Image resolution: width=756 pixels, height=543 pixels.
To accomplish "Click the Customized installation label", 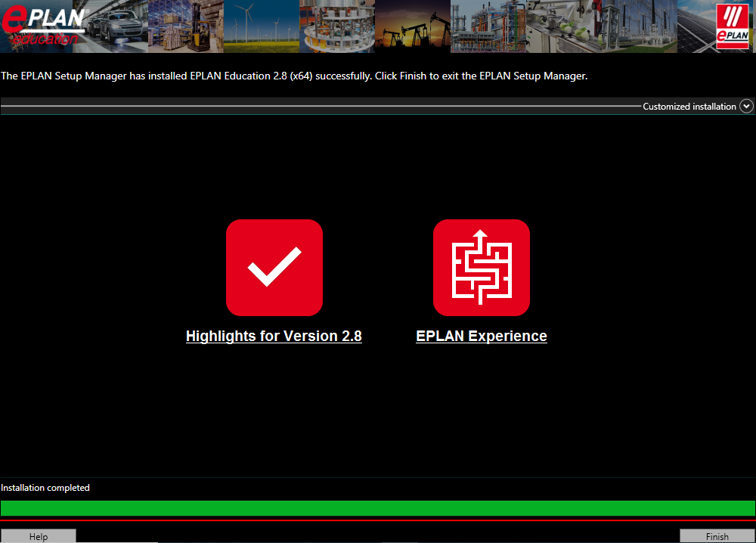I will [x=689, y=107].
